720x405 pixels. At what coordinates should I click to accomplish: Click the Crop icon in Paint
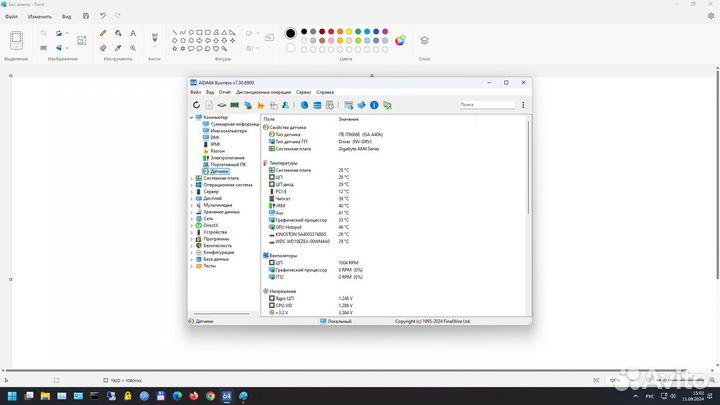click(44, 33)
